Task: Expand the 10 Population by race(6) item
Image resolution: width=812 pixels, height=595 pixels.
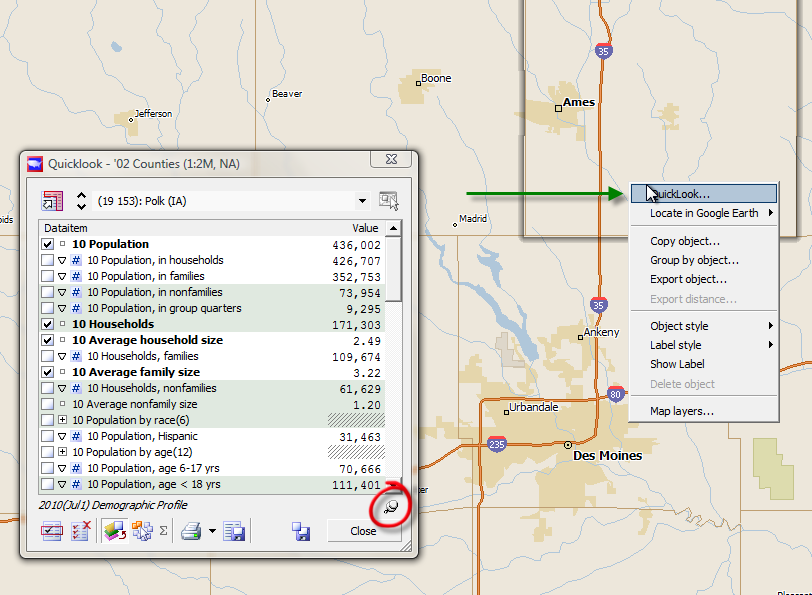Action: (62, 420)
